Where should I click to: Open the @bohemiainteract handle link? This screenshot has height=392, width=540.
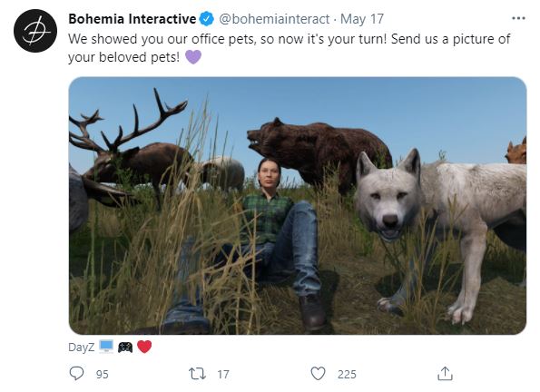[274, 19]
